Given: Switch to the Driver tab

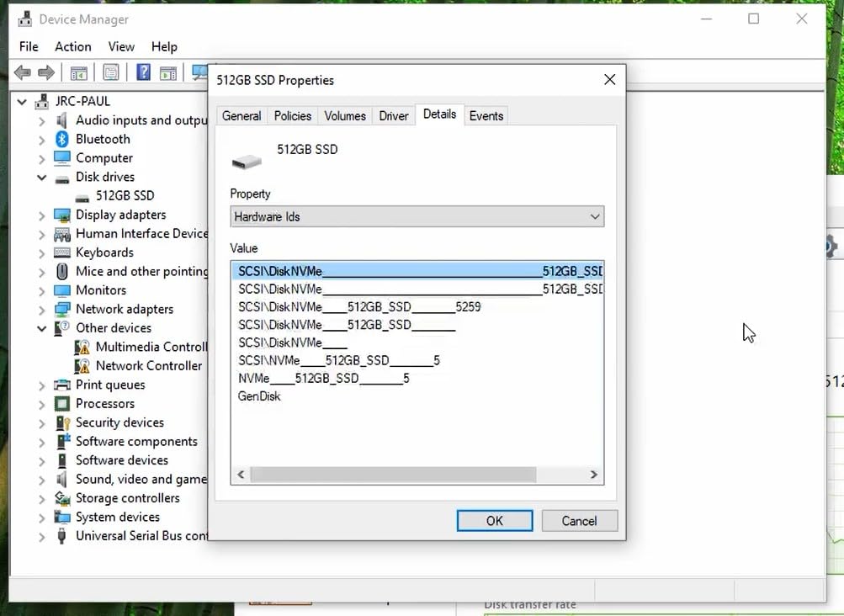Looking at the screenshot, I should 394,116.
